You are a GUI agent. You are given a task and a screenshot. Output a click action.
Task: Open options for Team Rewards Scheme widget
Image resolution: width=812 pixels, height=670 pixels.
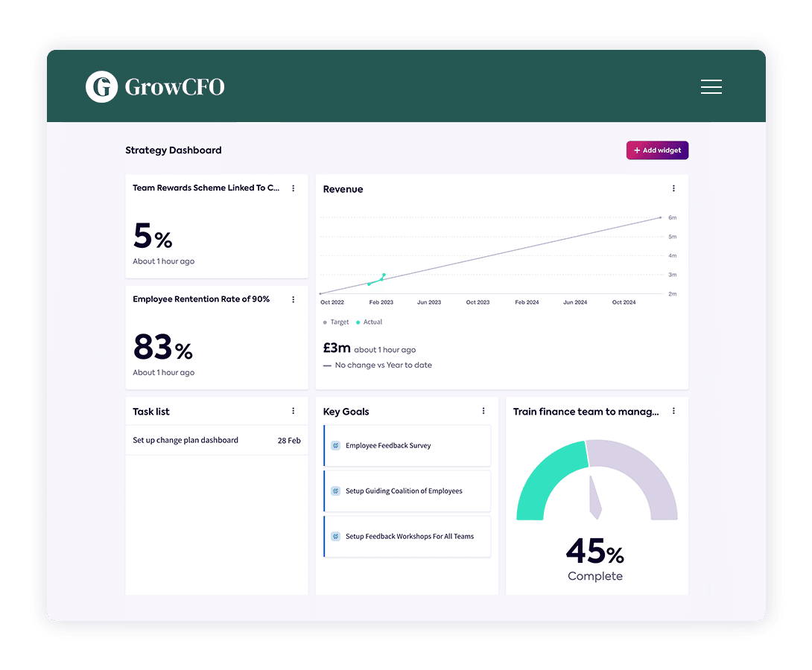click(x=293, y=188)
